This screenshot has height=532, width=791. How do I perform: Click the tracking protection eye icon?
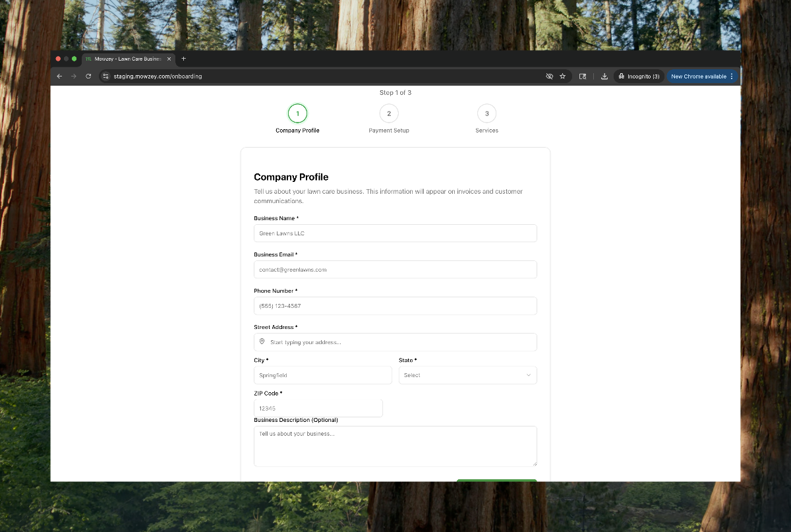(x=549, y=76)
